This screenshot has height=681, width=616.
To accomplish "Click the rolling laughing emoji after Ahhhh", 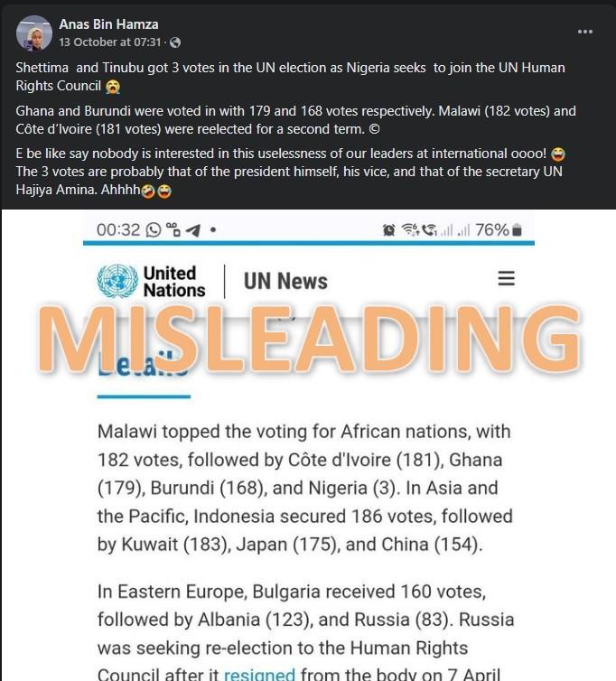I will [148, 191].
